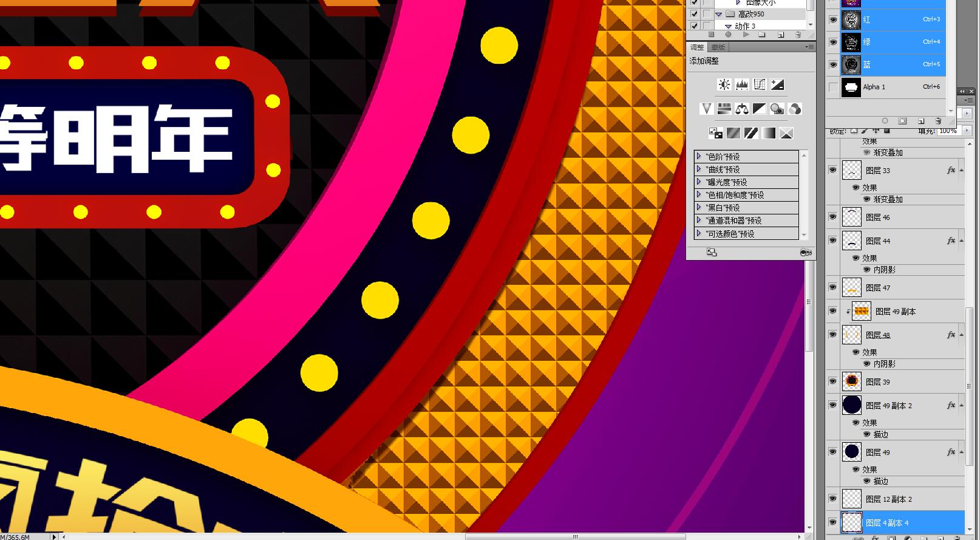Image resolution: width=980 pixels, height=540 pixels.
Task: Save selection as channel
Action: 902,121
